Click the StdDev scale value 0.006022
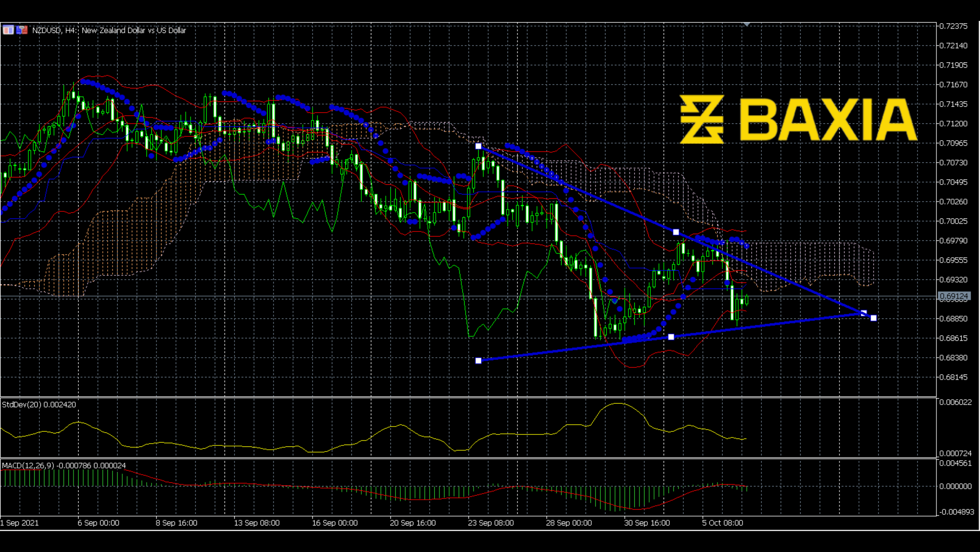980x552 pixels. click(x=955, y=402)
